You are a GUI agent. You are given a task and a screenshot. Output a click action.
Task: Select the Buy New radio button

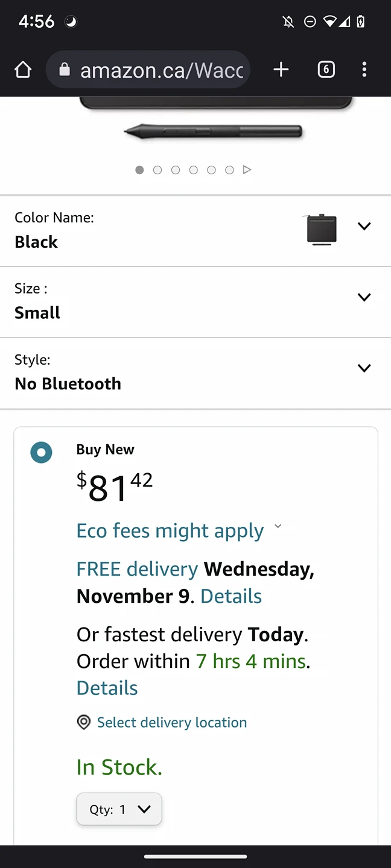pos(41,452)
